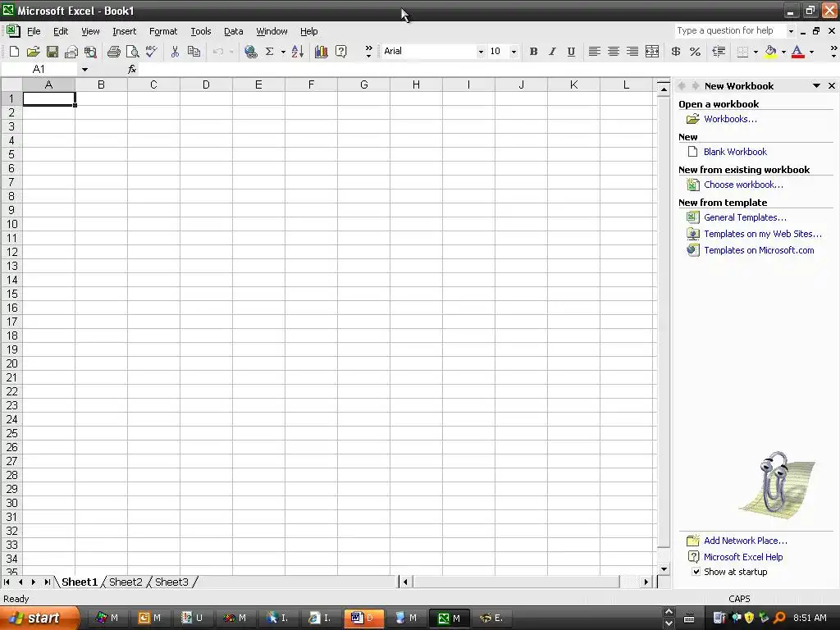This screenshot has width=840, height=630.
Task: Open the Chart Wizard icon
Action: coord(322,52)
